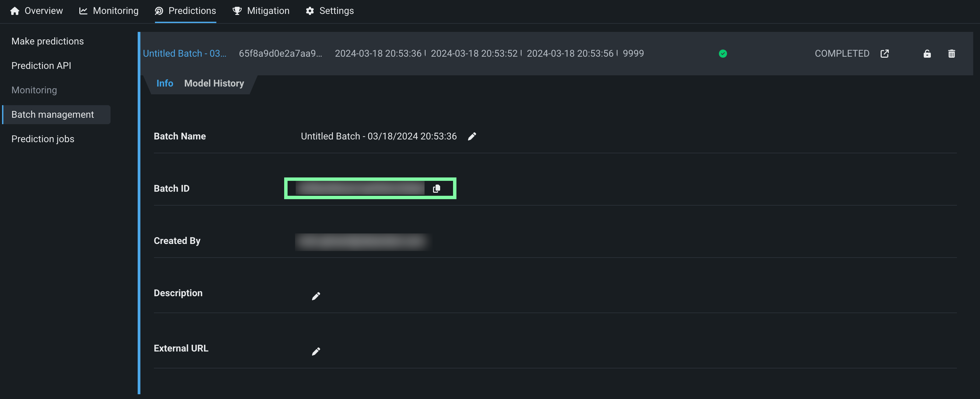
Task: Edit the Batch Name with pencil icon
Action: pyautogui.click(x=472, y=136)
